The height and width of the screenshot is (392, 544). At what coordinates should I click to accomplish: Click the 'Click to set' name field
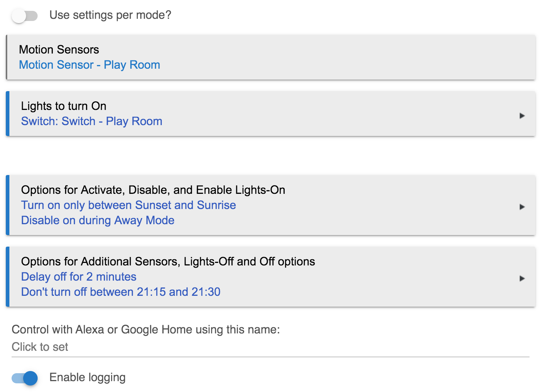click(40, 347)
